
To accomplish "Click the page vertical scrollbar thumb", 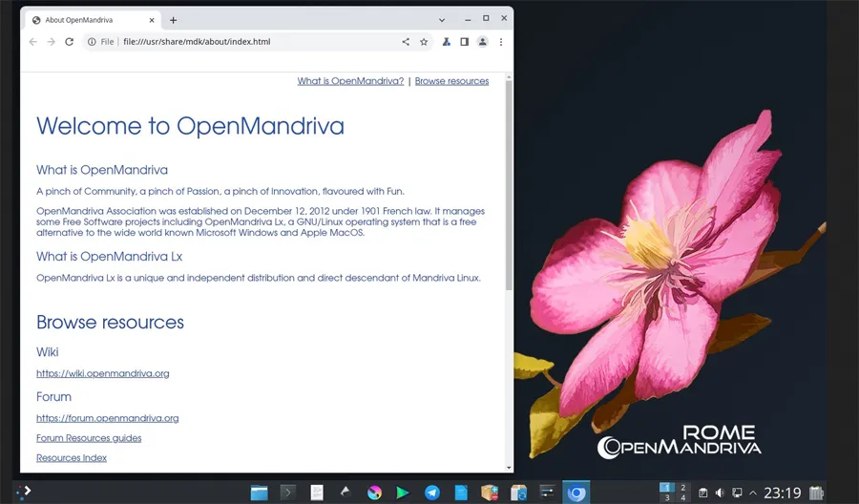I will 509,186.
